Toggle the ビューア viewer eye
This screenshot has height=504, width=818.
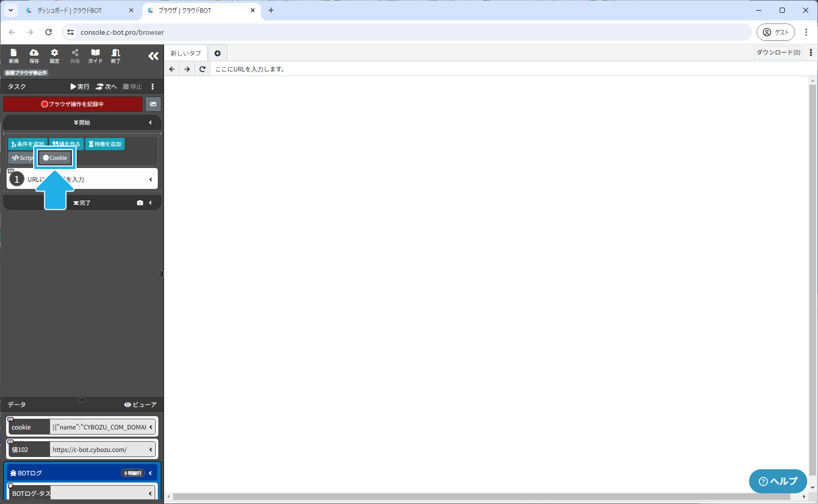(140, 404)
